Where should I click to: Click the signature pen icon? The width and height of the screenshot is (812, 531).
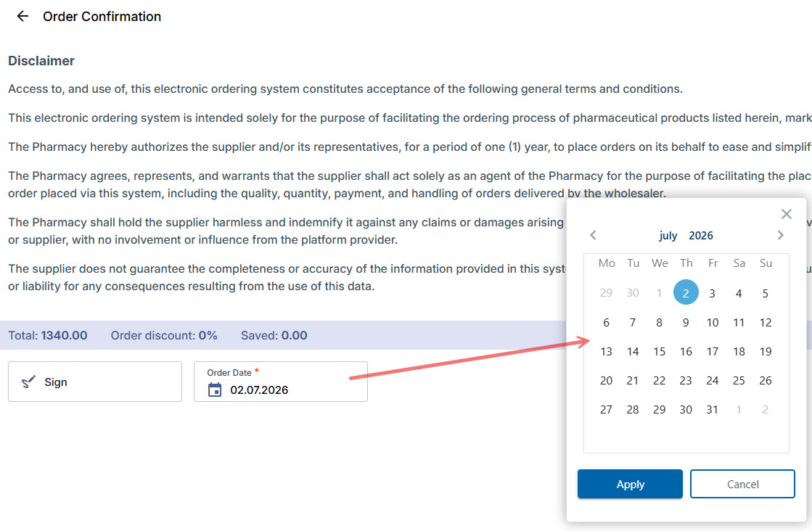coord(28,382)
